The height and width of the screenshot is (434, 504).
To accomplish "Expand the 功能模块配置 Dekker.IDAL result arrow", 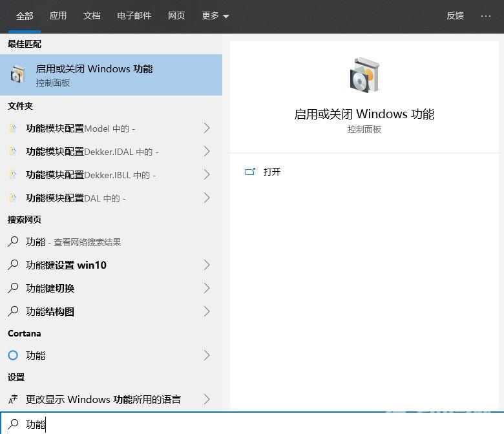I will [207, 152].
